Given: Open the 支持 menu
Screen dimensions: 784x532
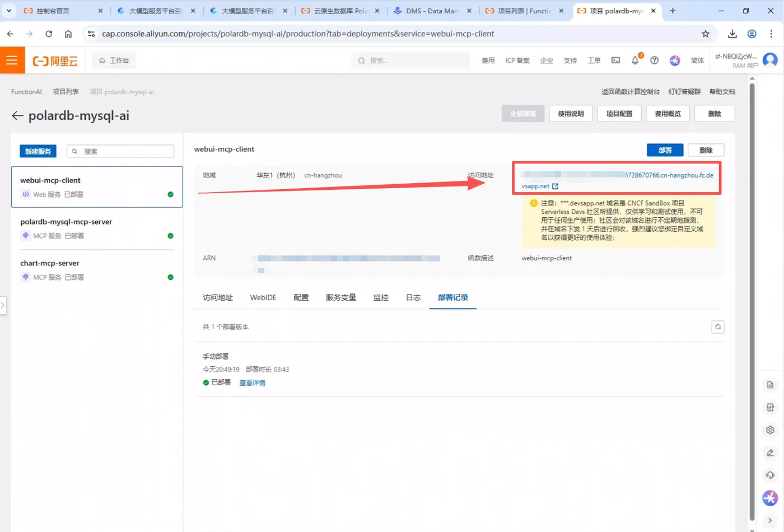Looking at the screenshot, I should pyautogui.click(x=570, y=60).
